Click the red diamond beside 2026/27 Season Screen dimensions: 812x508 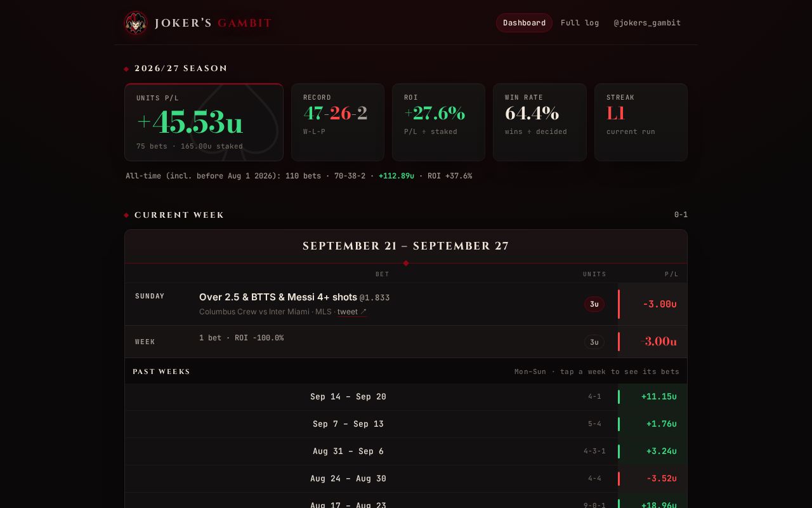tap(127, 69)
